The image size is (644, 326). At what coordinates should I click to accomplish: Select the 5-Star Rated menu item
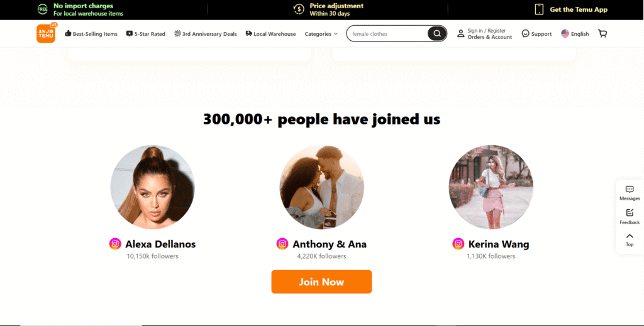(146, 34)
